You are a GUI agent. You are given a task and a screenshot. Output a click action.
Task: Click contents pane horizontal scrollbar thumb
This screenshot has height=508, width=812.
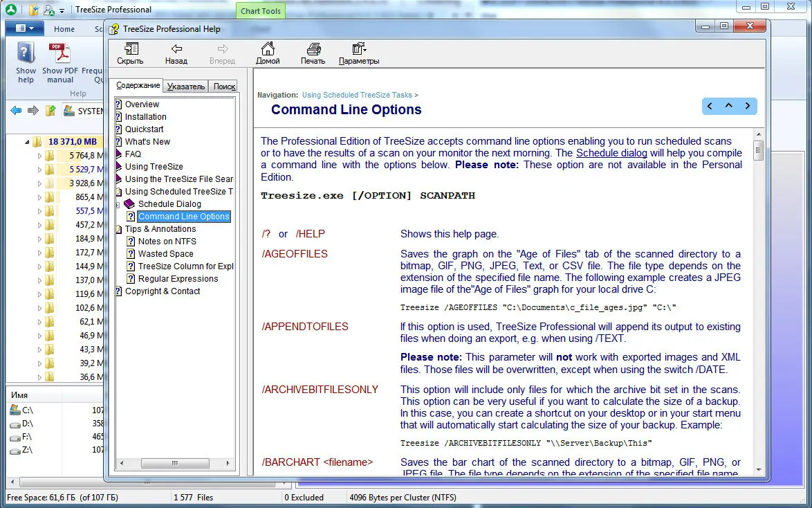[x=175, y=463]
